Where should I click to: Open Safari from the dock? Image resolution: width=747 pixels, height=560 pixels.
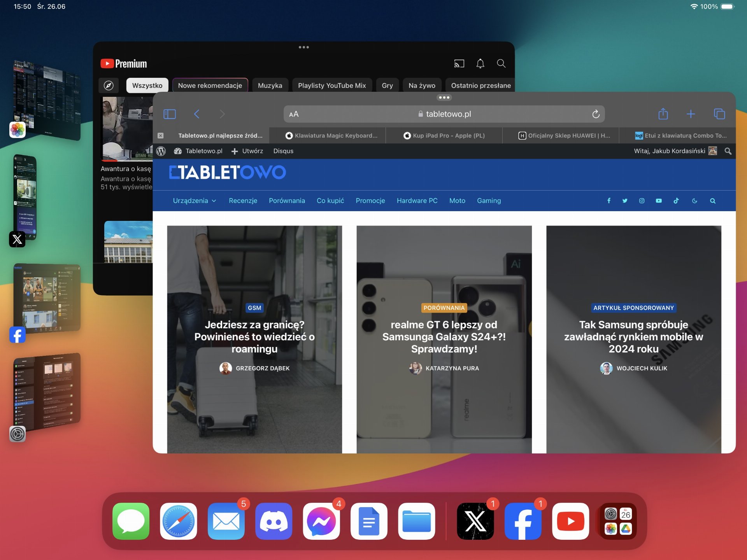[x=179, y=521]
